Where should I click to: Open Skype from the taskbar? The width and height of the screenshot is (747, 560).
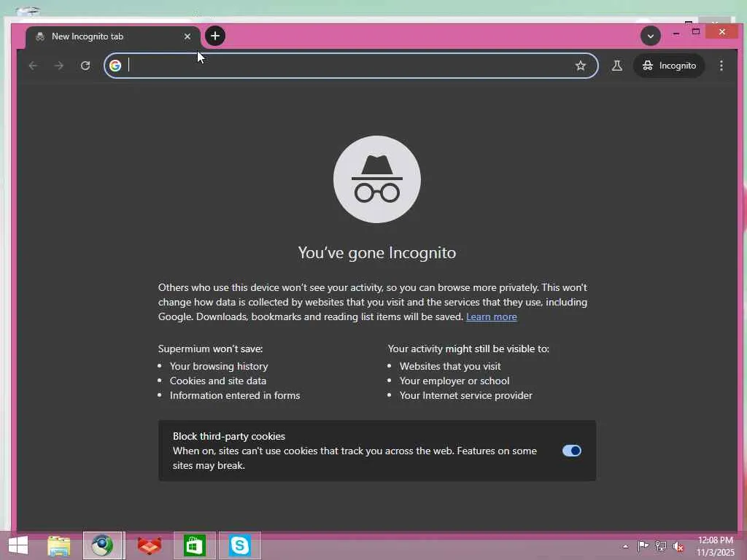tap(239, 545)
